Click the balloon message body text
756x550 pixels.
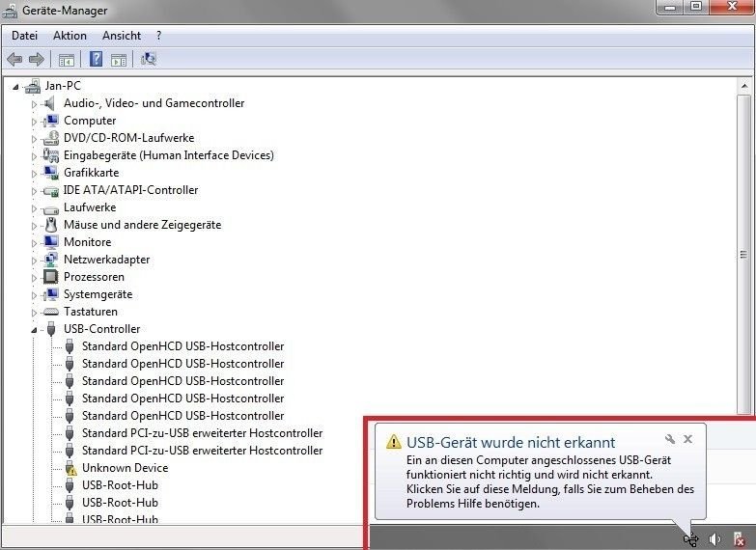[x=550, y=481]
